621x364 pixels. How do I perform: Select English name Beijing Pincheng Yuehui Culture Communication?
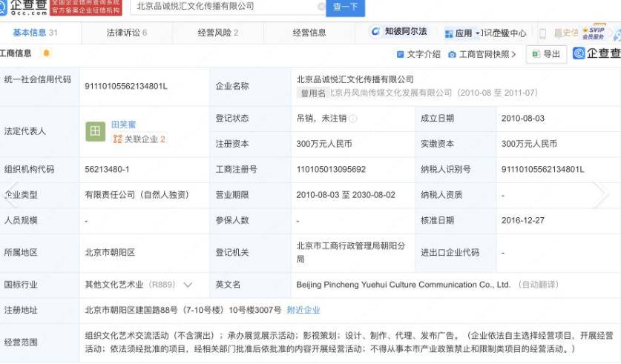tap(403, 285)
